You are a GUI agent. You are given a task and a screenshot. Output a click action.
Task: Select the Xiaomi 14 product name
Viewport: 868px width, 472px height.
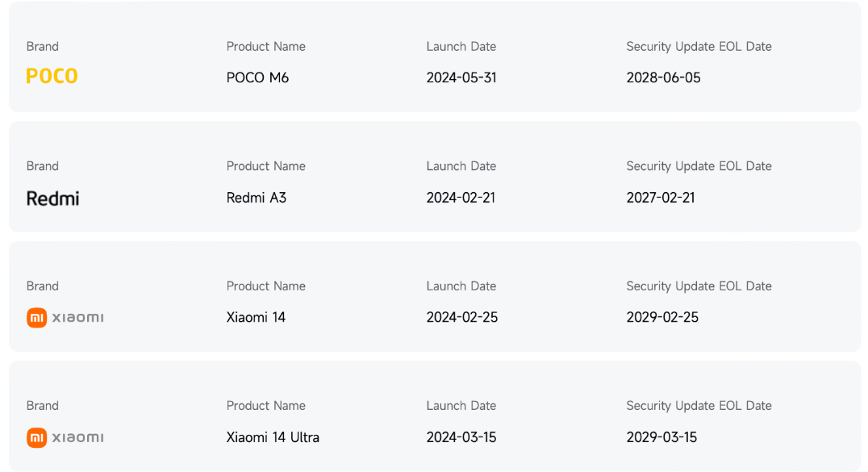256,317
